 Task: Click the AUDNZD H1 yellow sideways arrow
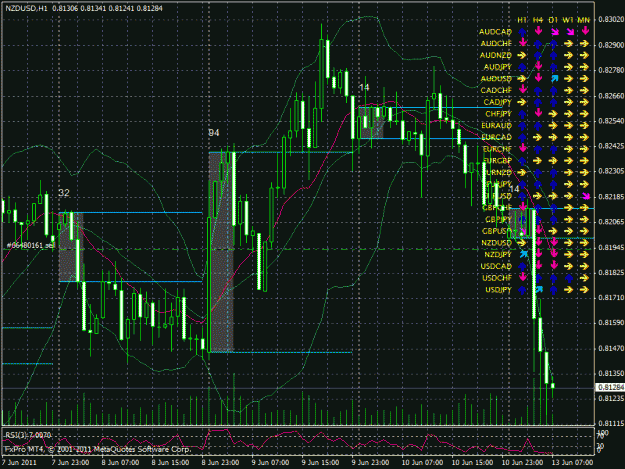click(522, 55)
